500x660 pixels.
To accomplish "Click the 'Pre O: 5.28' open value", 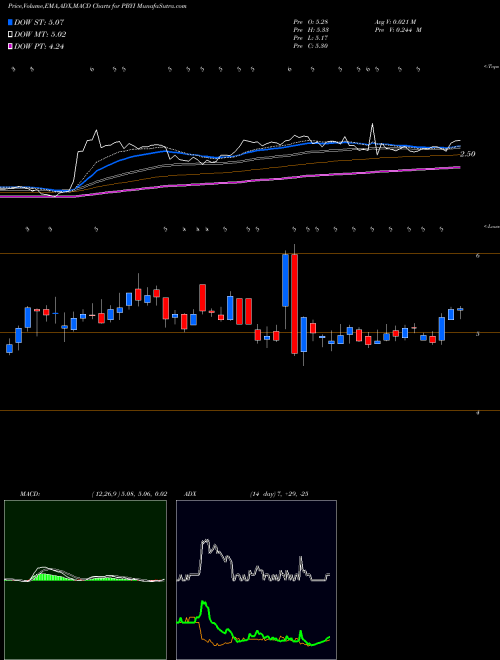I will tap(311, 22).
